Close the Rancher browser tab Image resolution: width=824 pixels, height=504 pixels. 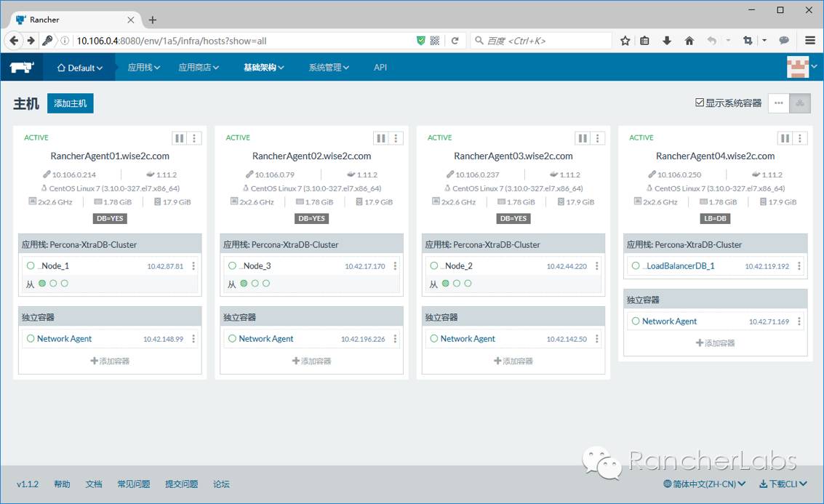131,20
